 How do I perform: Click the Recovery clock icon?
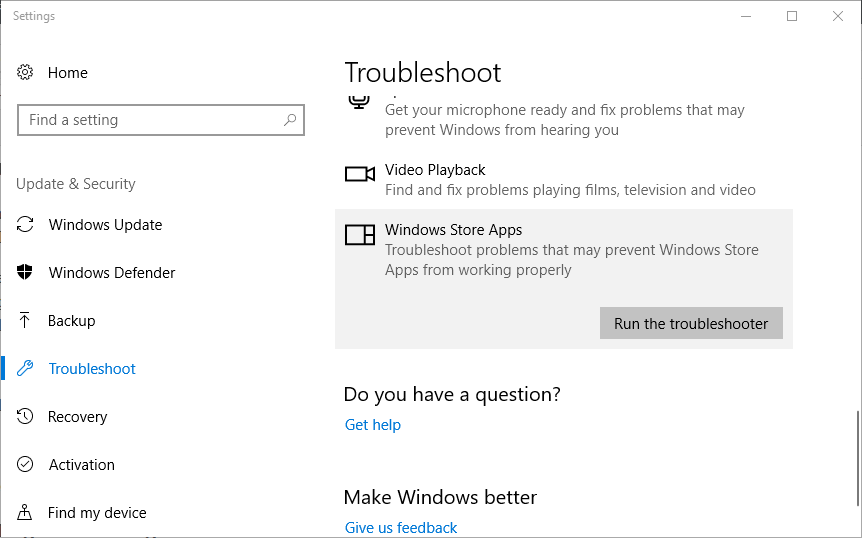[x=27, y=417]
